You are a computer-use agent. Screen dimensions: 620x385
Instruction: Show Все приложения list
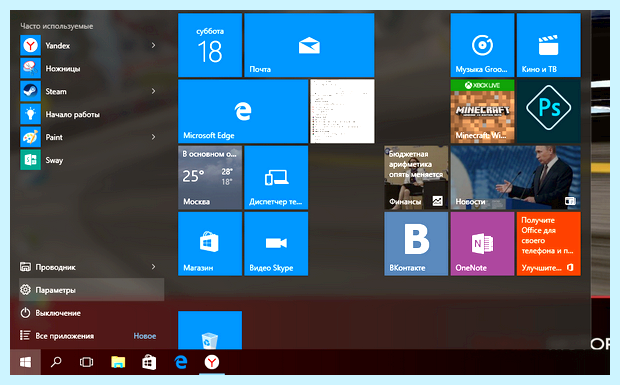(91, 336)
